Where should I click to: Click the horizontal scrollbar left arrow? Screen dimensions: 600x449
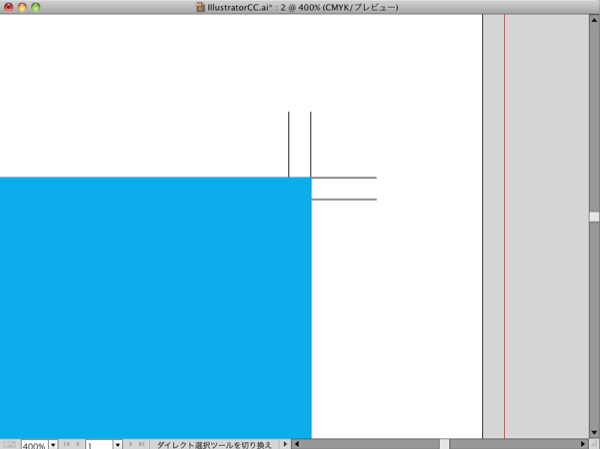click(x=297, y=444)
